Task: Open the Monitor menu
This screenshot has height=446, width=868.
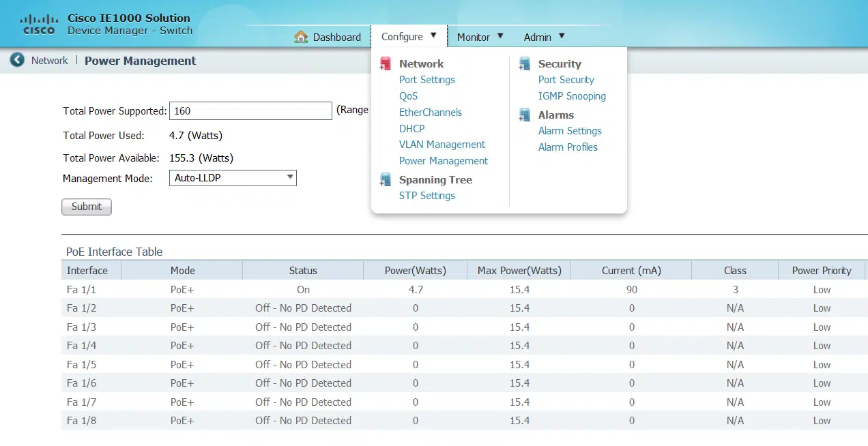Action: click(x=480, y=37)
